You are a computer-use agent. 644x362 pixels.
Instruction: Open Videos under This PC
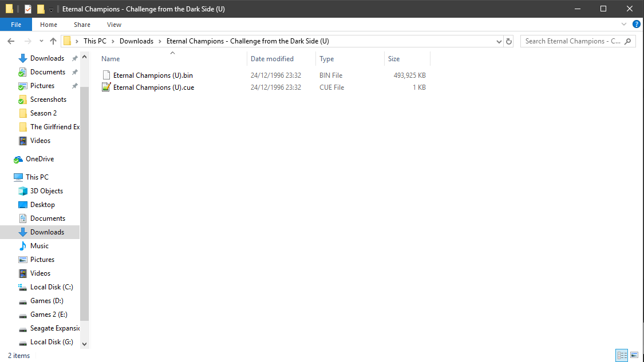click(40, 273)
